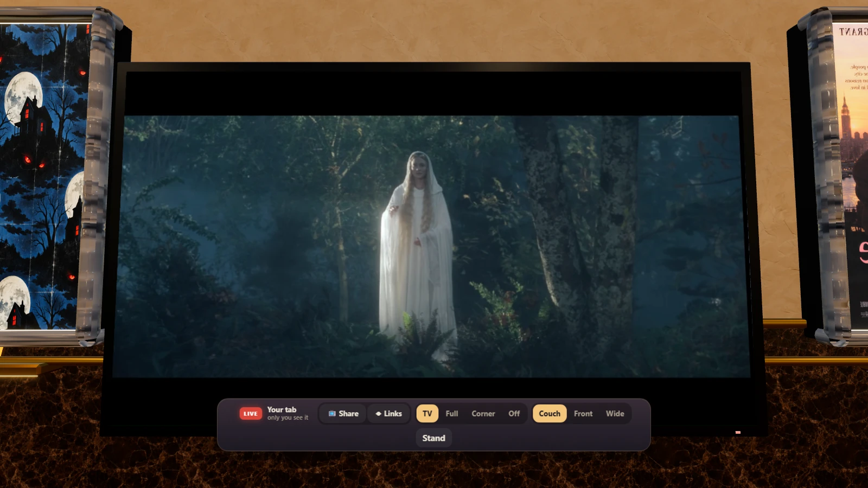
Task: Click the red LIVE badge
Action: pyautogui.click(x=251, y=414)
